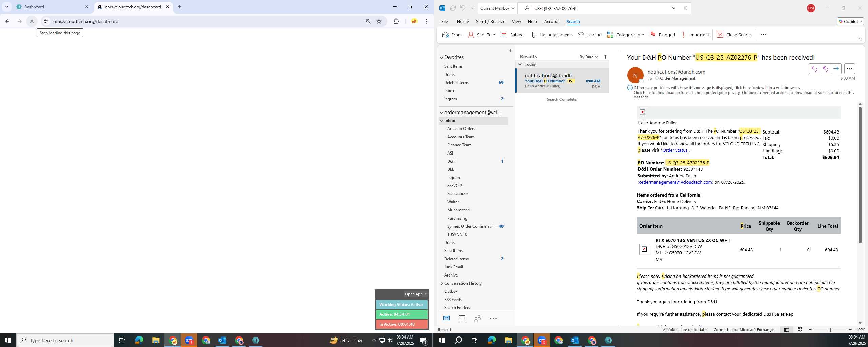Switch to the Dashboard tab in Chrome

(53, 7)
